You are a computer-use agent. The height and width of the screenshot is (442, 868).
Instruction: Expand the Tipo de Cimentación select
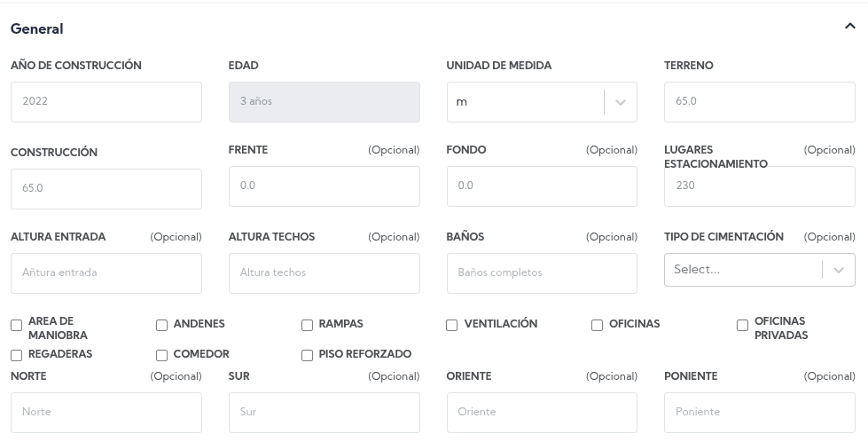point(759,270)
